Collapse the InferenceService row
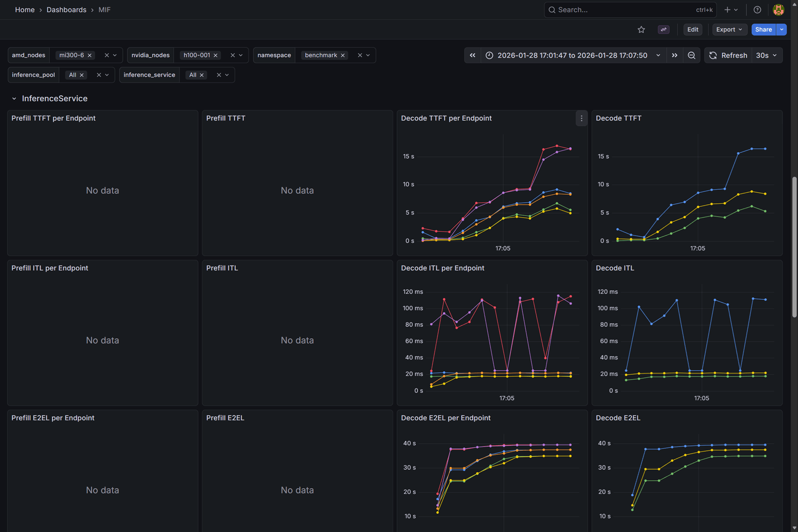Viewport: 798px width, 532px height. (x=14, y=98)
